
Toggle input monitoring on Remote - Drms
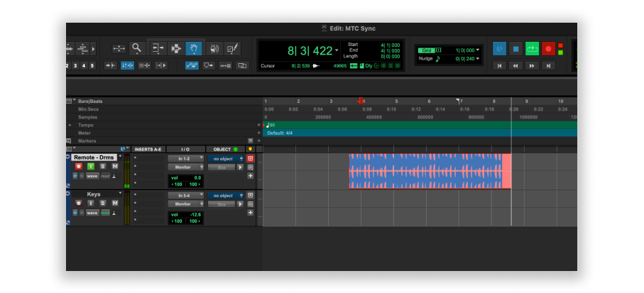point(91,166)
